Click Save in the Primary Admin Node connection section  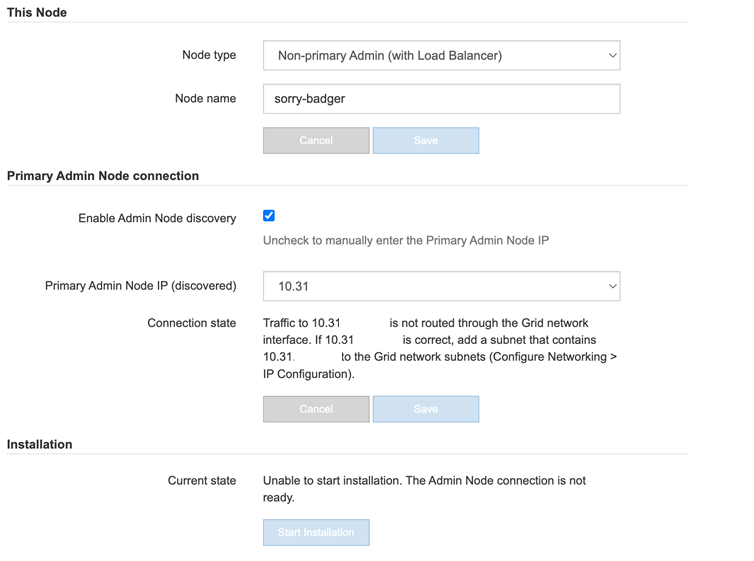click(x=426, y=409)
